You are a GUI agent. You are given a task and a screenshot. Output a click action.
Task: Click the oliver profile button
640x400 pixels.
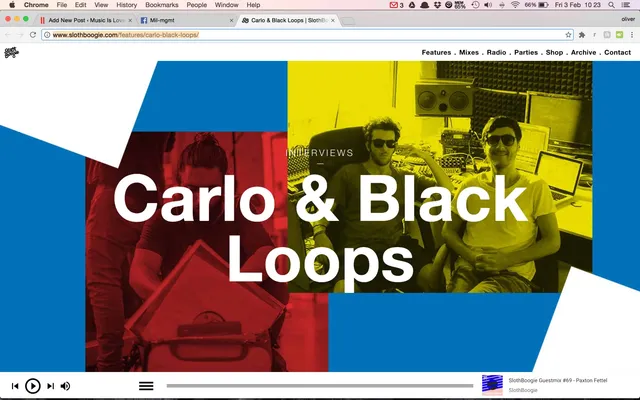628,19
